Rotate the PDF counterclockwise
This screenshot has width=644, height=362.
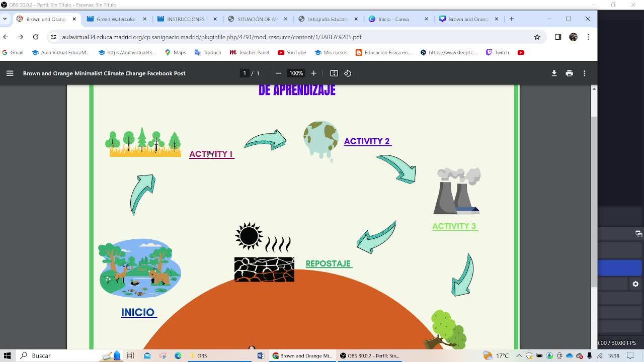[x=348, y=73]
